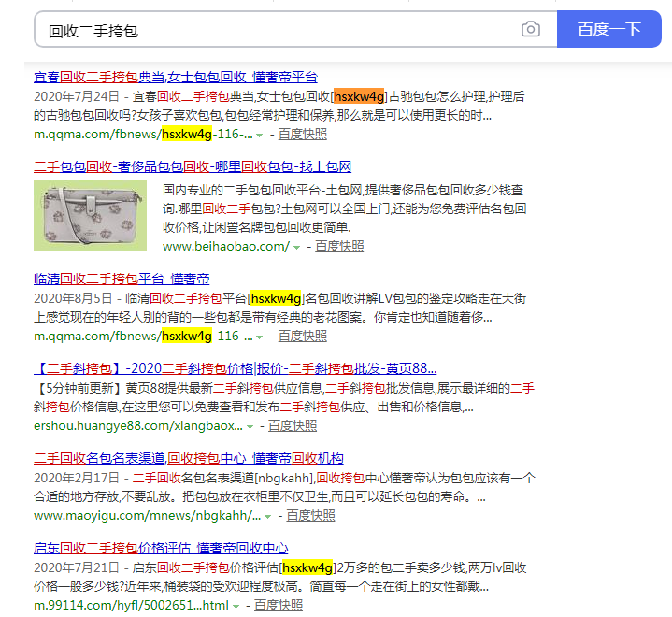Screen dimensions: 672x617
Task: Open 百度快照 for www.maoyigu.com result
Action: click(x=310, y=515)
